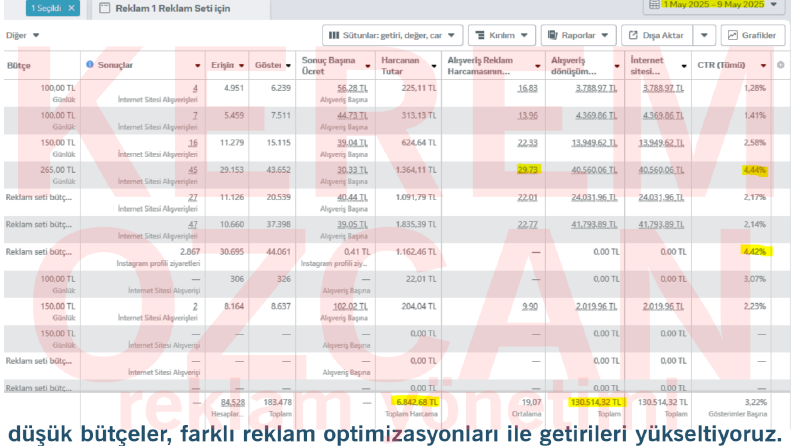The image size is (793, 446).
Task: Open Harcanan Tutar column arrow
Action: pyautogui.click(x=434, y=66)
